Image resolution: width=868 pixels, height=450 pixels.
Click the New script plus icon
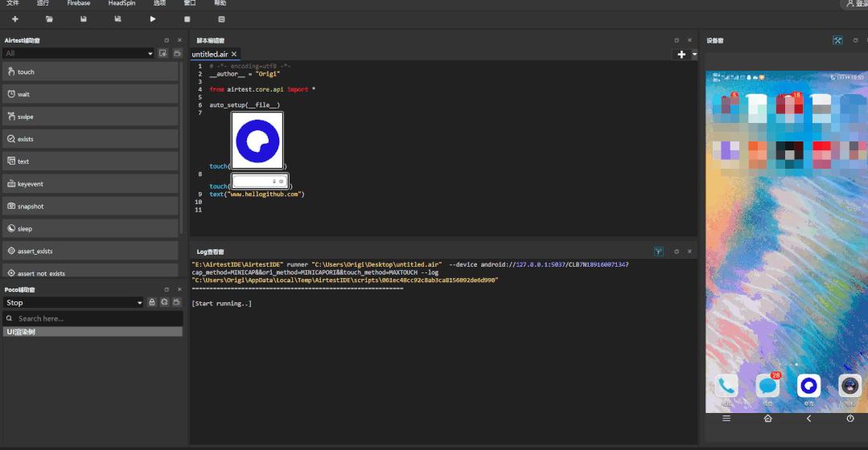(x=15, y=19)
